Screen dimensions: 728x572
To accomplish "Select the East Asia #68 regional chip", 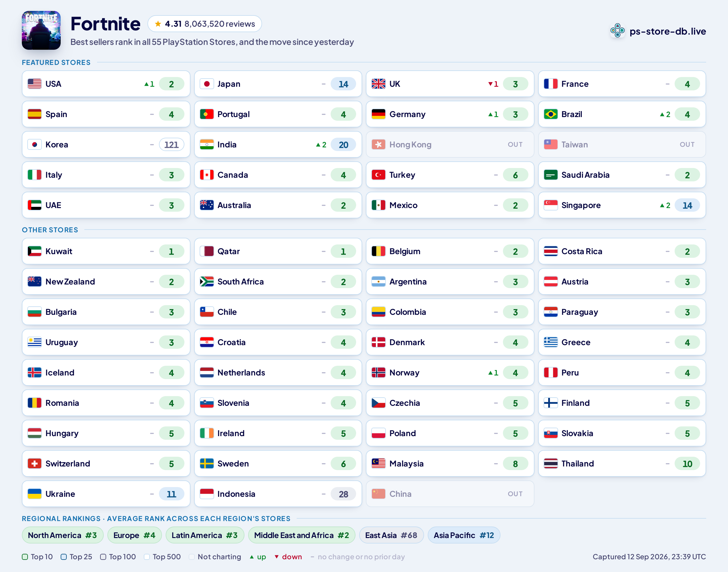I will [x=391, y=535].
